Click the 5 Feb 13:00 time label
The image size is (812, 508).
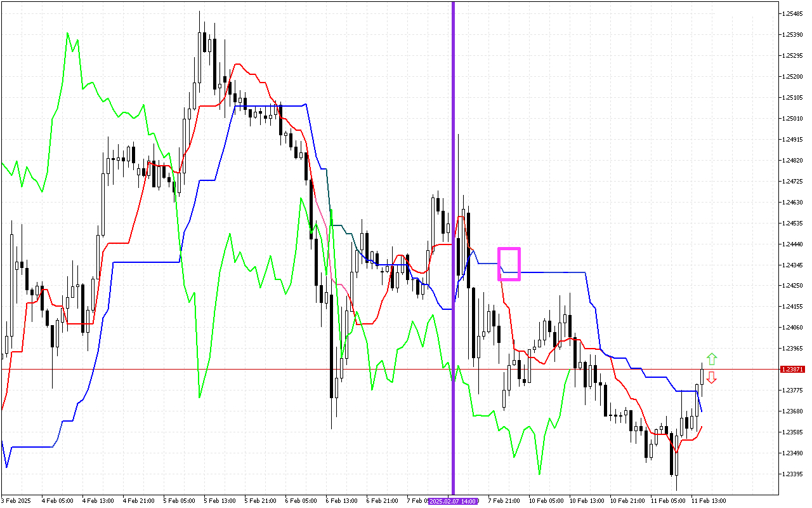tap(220, 501)
